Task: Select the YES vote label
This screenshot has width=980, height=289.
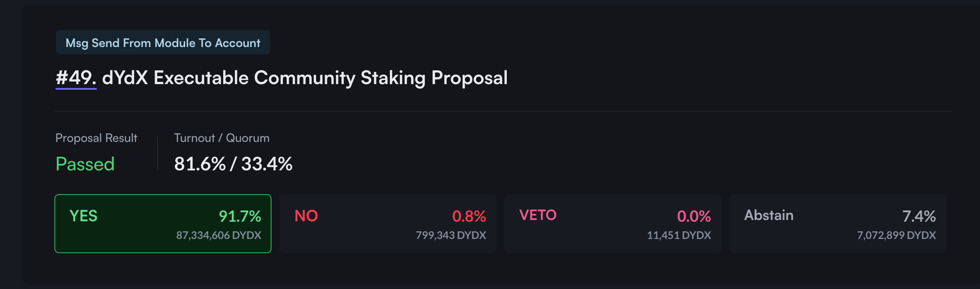Action: point(83,216)
